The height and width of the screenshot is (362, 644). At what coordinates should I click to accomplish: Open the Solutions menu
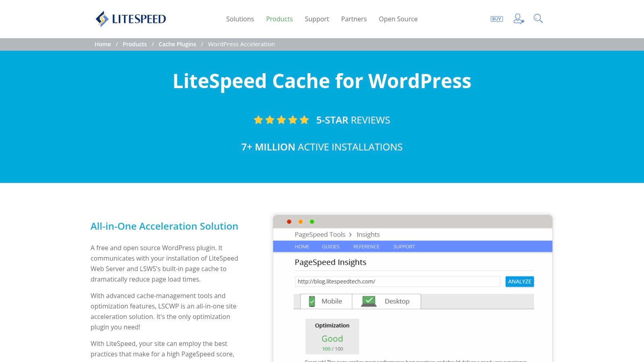click(x=240, y=19)
